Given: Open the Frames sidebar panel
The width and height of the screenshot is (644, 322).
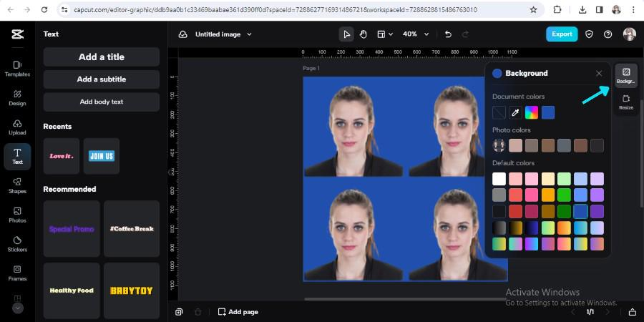Looking at the screenshot, I should coord(17,273).
